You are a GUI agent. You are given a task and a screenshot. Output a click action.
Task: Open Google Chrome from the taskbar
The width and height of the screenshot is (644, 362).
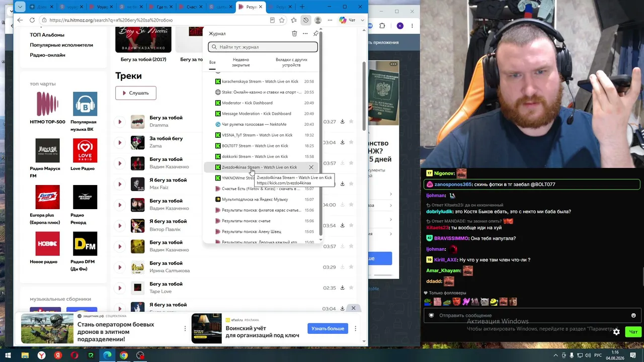tap(124, 355)
